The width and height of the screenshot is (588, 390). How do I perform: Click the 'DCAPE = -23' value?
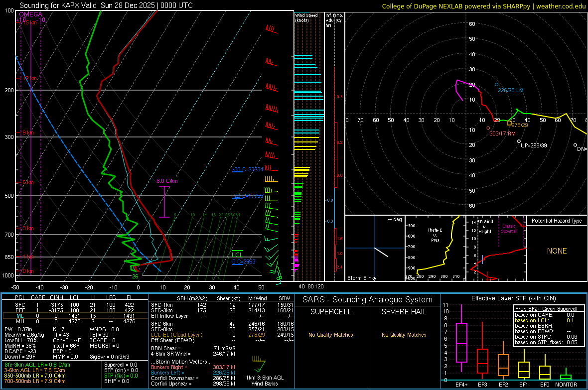tap(19, 351)
